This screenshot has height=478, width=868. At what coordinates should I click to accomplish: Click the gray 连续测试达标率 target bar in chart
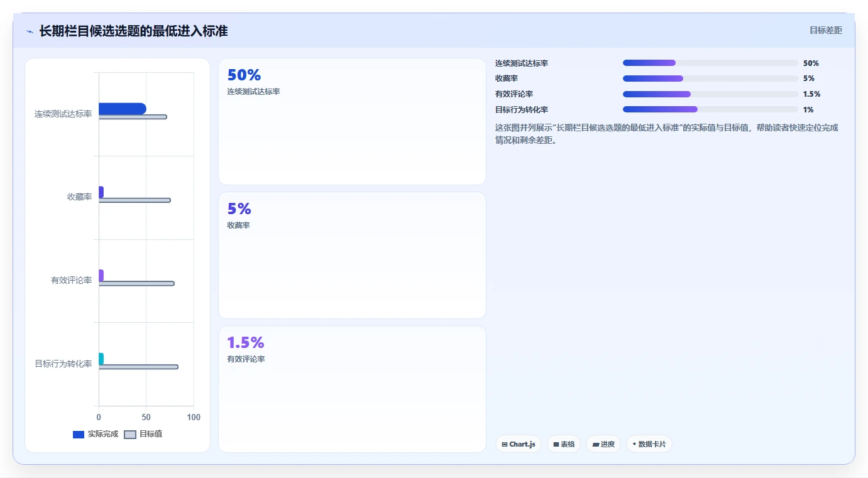pos(133,117)
